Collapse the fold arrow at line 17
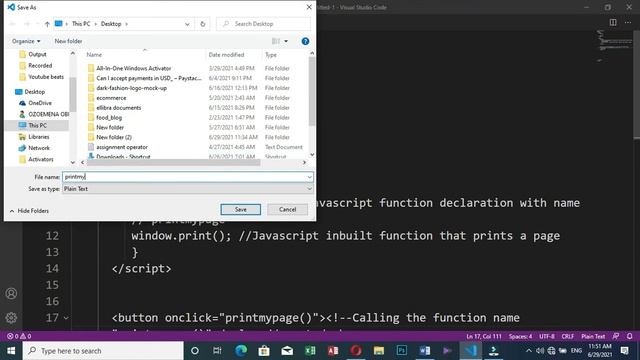Image resolution: width=640 pixels, height=360 pixels. (x=66, y=318)
